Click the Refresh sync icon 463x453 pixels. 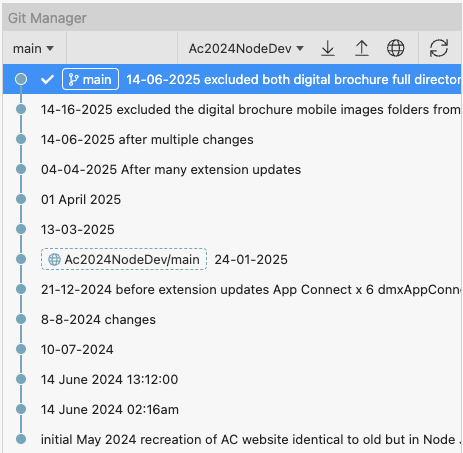439,49
